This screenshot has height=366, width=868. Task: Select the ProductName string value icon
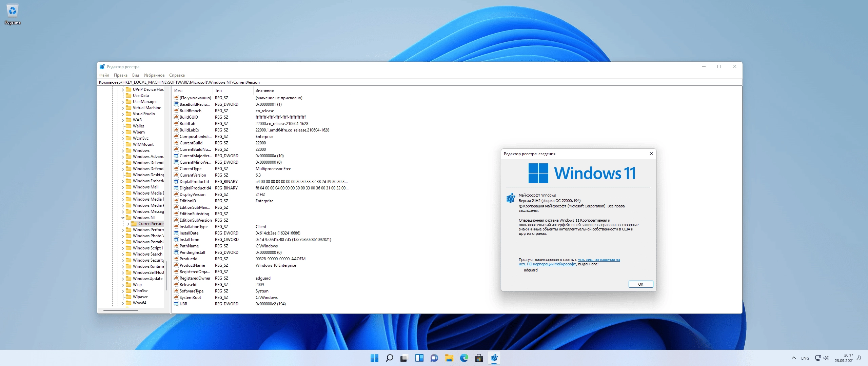coord(176,265)
